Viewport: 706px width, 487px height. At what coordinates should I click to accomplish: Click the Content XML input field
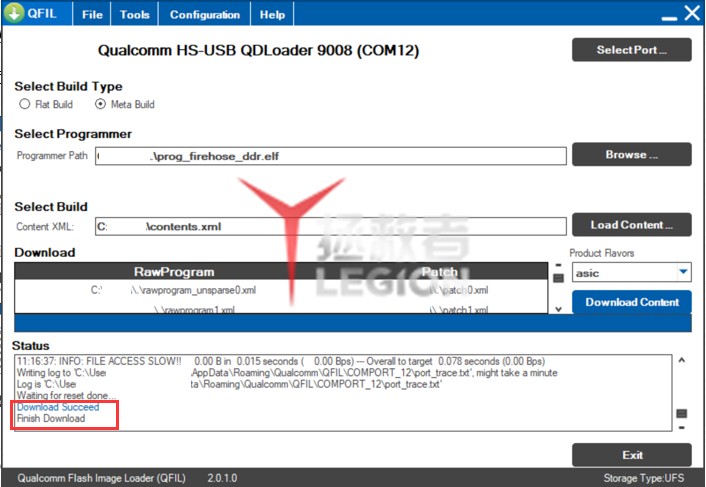click(330, 226)
